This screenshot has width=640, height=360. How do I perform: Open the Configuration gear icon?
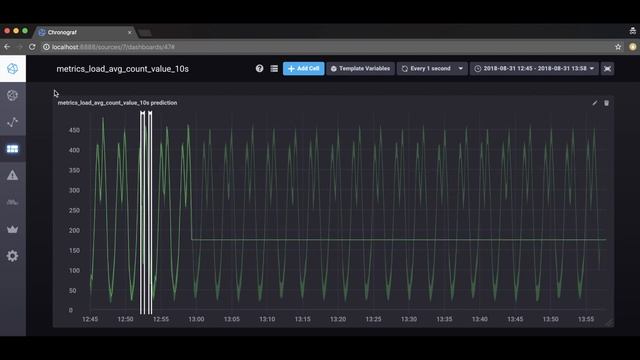[12, 256]
